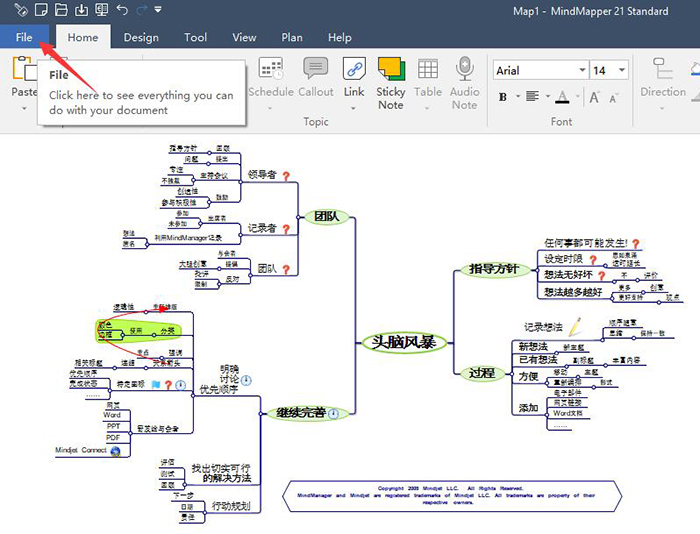Image resolution: width=700 pixels, height=534 pixels.
Task: Open the font size 14 dropdown
Action: pos(622,70)
